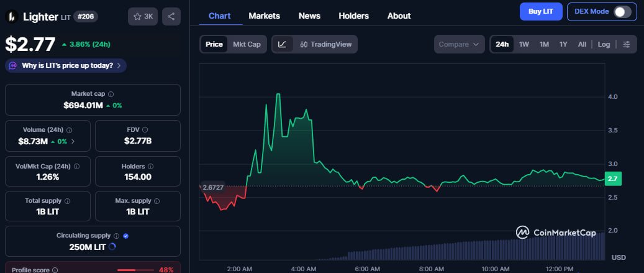
Task: Open the Compare dropdown
Action: [459, 44]
